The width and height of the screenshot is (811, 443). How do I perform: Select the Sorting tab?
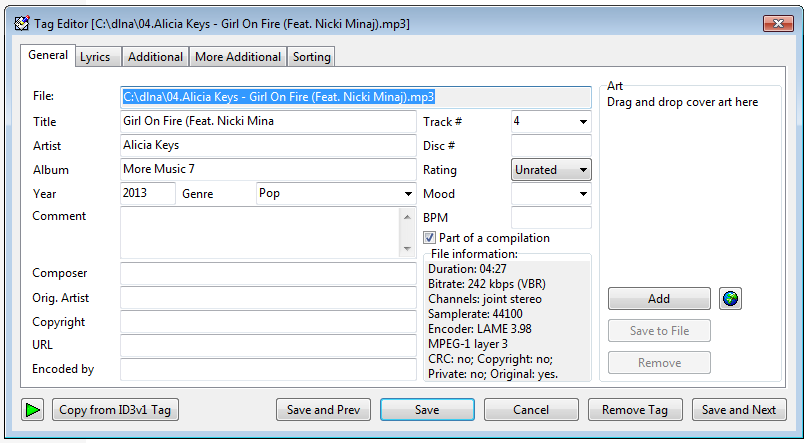coord(311,57)
